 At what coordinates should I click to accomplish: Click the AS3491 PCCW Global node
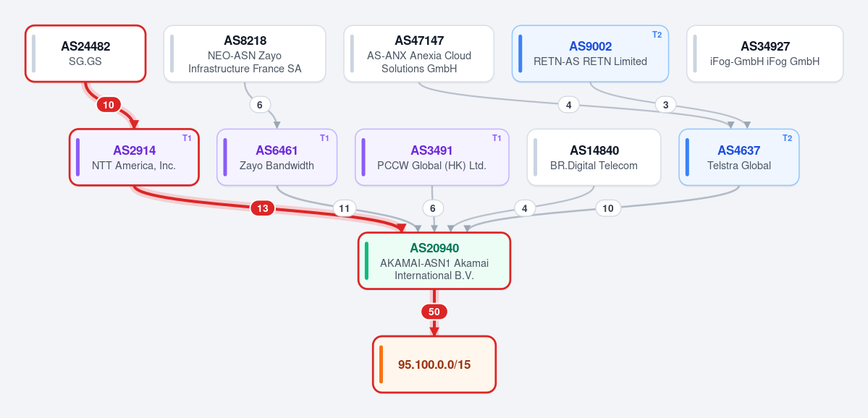[431, 157]
